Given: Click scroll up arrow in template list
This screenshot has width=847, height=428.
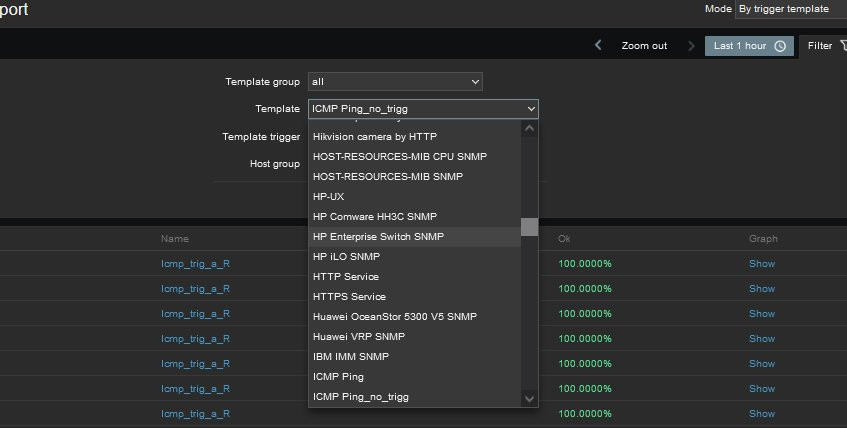Looking at the screenshot, I should [x=530, y=128].
